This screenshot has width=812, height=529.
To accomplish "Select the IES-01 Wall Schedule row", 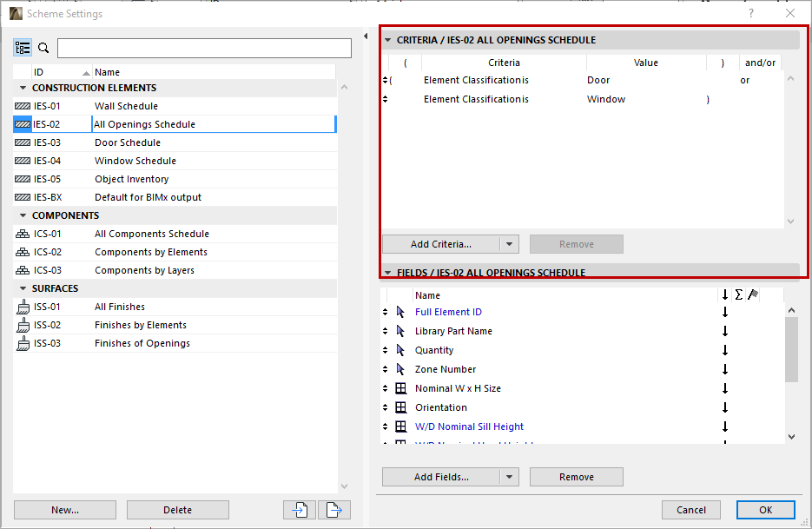I will [175, 106].
